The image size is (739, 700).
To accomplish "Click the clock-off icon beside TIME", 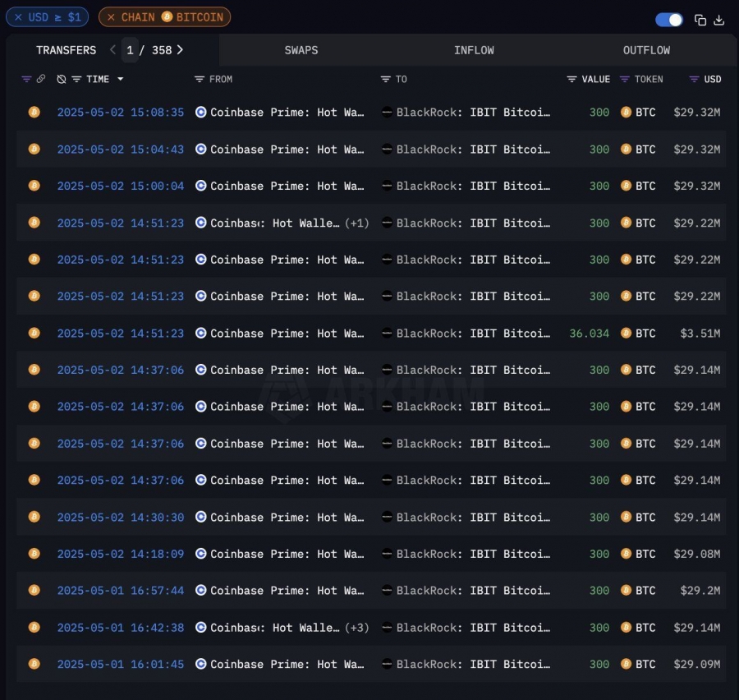I will point(62,79).
